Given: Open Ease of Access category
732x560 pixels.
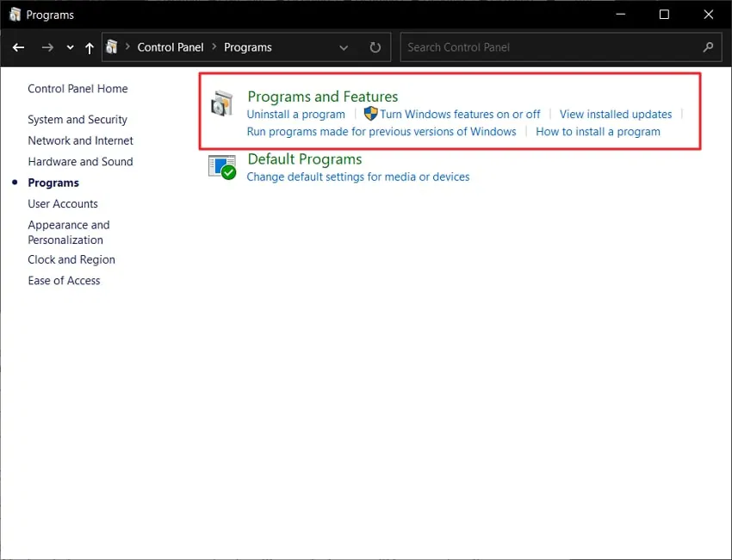Looking at the screenshot, I should pyautogui.click(x=64, y=281).
